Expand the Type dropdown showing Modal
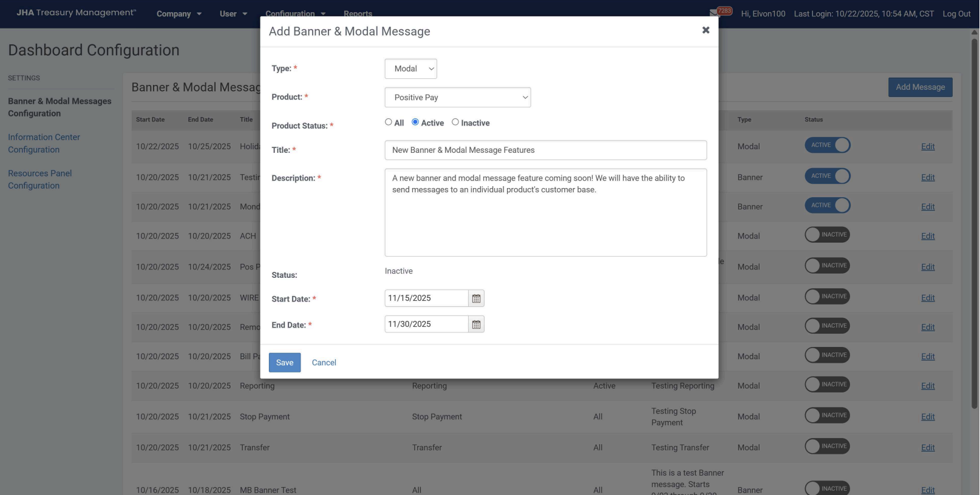Viewport: 980px width, 495px height. (410, 69)
